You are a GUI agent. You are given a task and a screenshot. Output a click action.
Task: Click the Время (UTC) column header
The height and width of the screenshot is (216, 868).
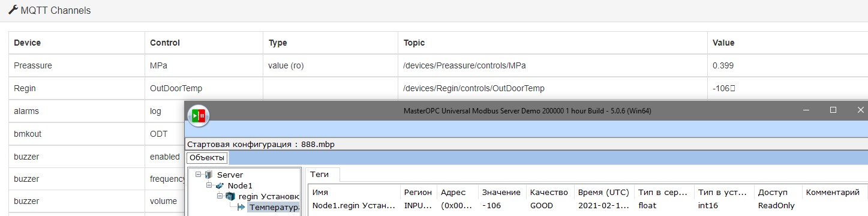coord(603,192)
